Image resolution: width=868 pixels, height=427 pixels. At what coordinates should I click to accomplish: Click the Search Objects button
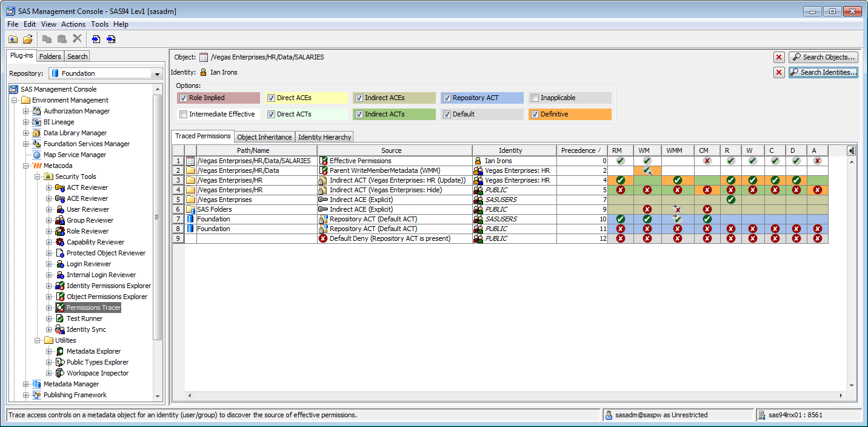pos(823,57)
